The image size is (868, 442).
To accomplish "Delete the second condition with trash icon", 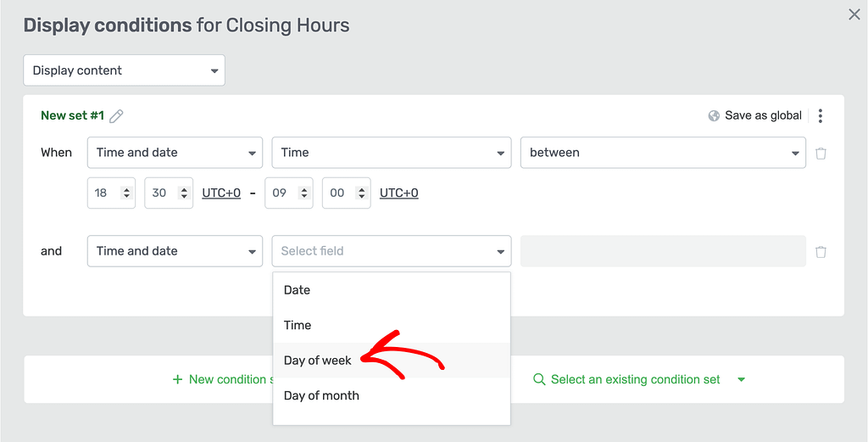I will pos(821,251).
